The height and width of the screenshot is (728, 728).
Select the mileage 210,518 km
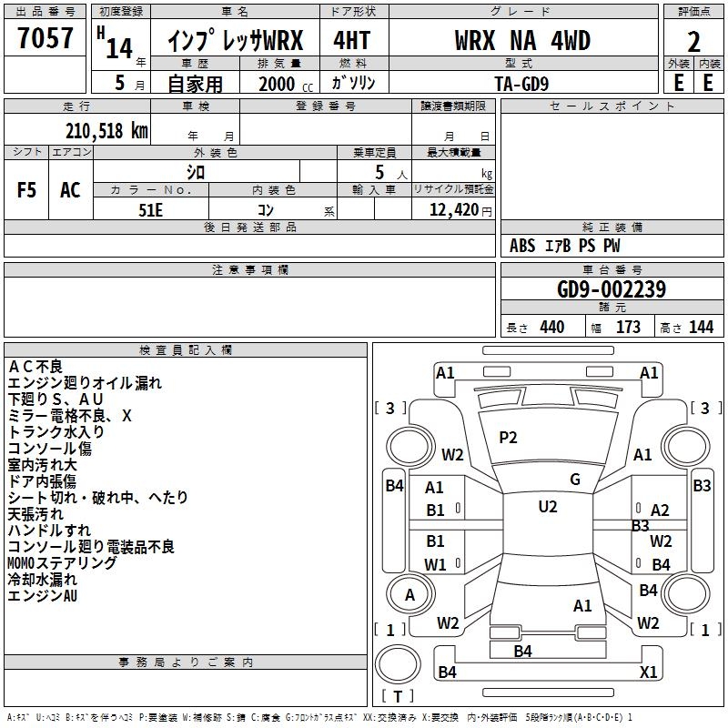106,131
